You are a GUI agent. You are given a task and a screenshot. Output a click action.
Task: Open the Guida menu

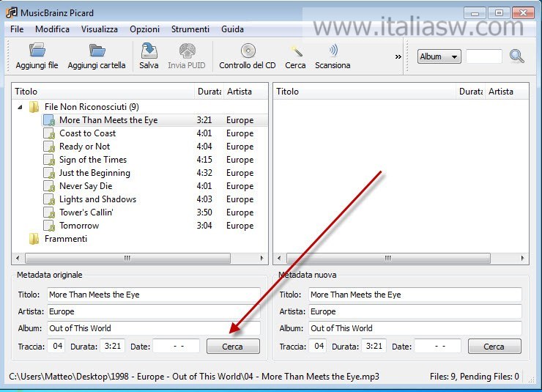(233, 29)
